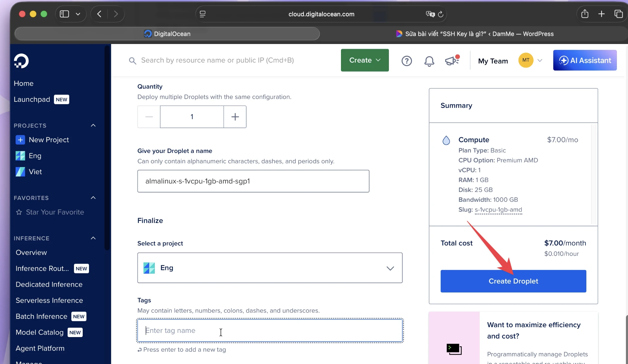
Task: Open the Viet project in the sidebar
Action: point(35,172)
